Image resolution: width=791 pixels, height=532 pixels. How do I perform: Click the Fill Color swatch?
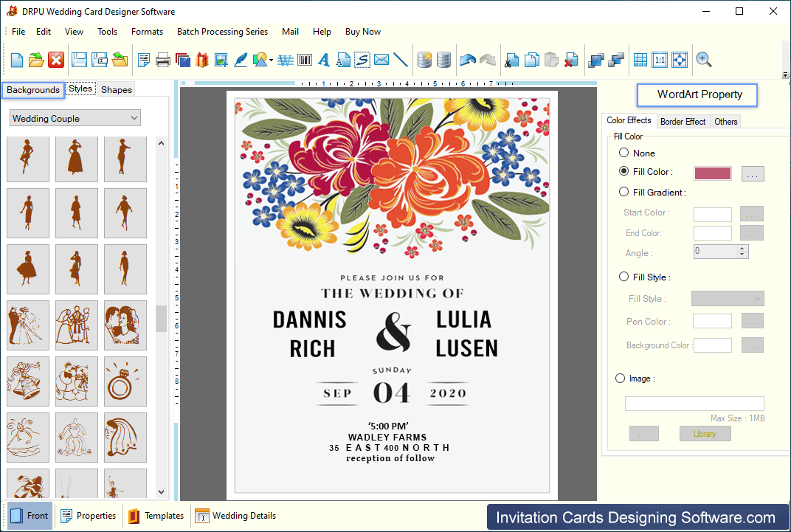(x=712, y=173)
